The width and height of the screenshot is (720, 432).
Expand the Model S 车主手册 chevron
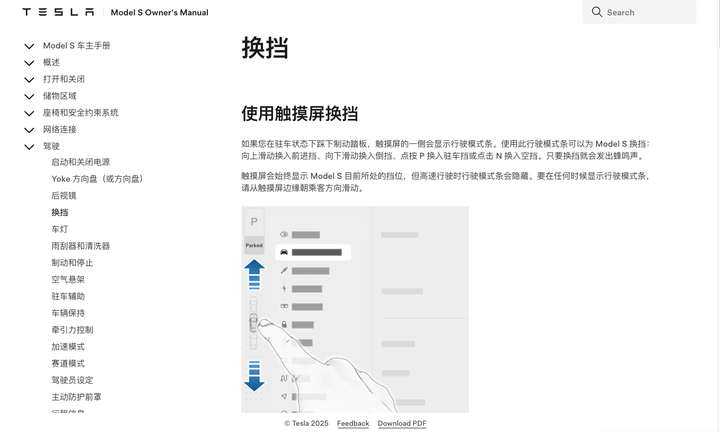(29, 46)
